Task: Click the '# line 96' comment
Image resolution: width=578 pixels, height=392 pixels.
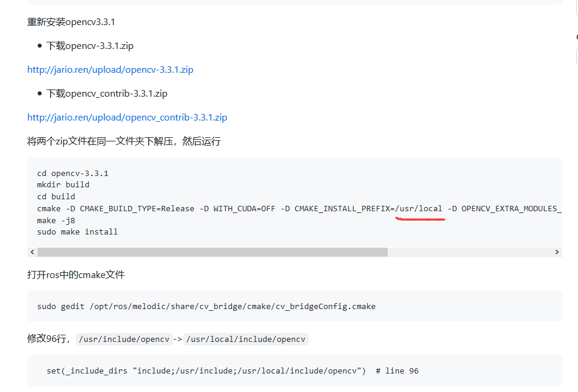Action: pos(397,371)
